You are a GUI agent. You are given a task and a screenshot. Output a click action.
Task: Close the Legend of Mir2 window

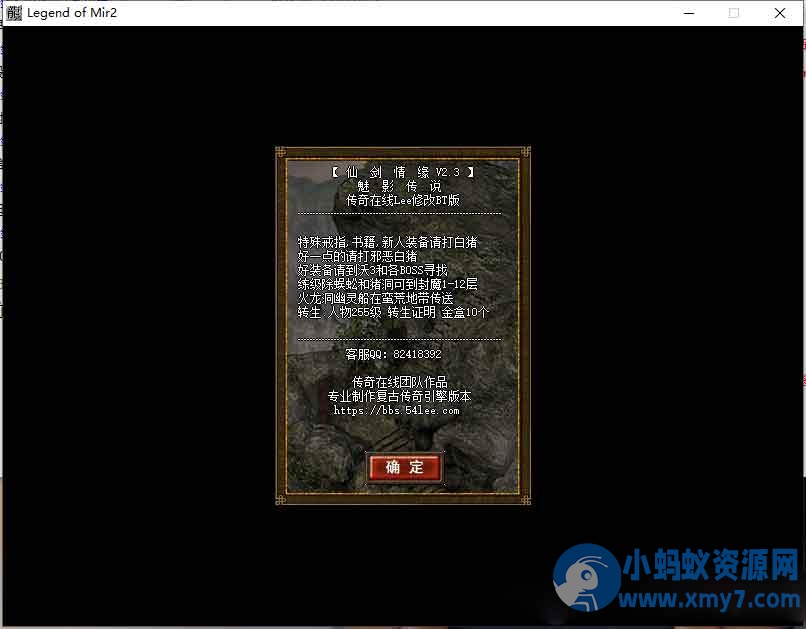(x=780, y=13)
